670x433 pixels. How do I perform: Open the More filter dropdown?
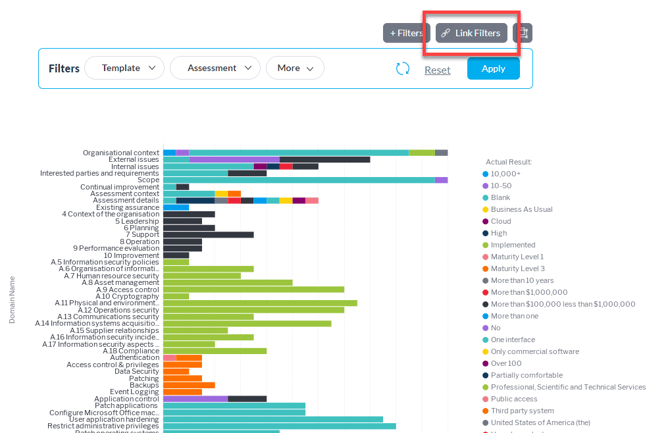pos(295,68)
